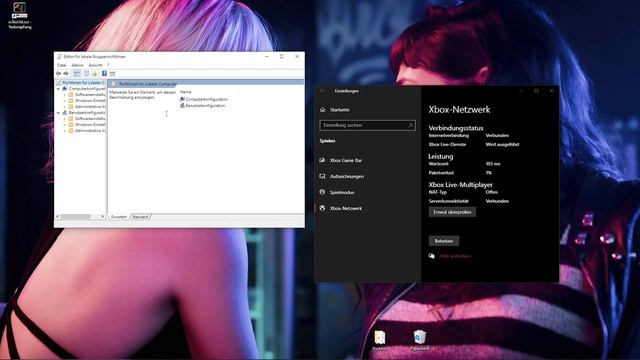
Task: Click the Hilfe anfordern chat icon
Action: pyautogui.click(x=432, y=256)
